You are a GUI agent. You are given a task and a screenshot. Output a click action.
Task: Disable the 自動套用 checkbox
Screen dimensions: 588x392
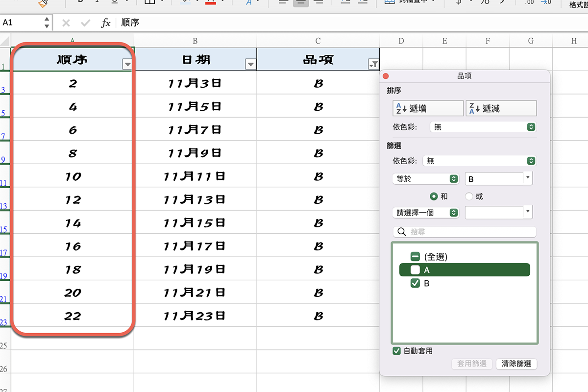(396, 351)
